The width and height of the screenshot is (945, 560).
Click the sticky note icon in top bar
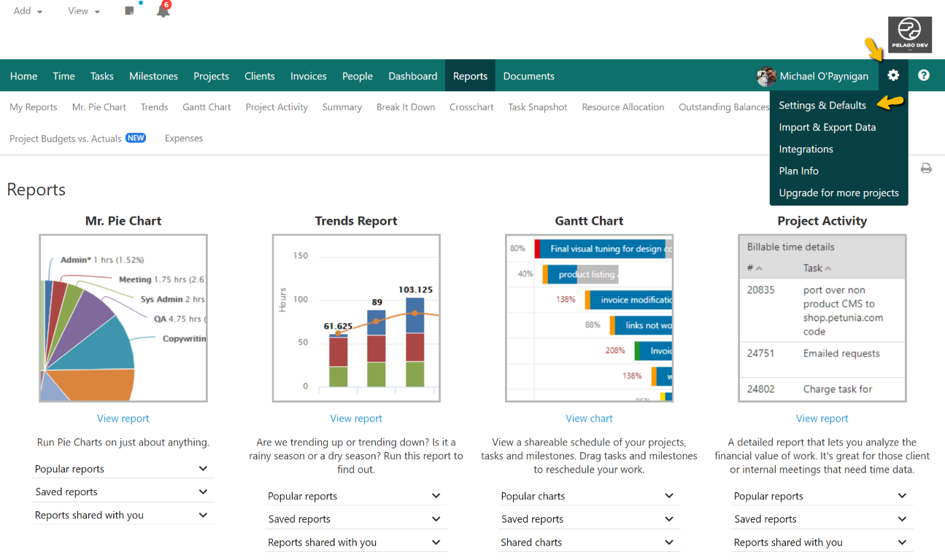tap(129, 11)
